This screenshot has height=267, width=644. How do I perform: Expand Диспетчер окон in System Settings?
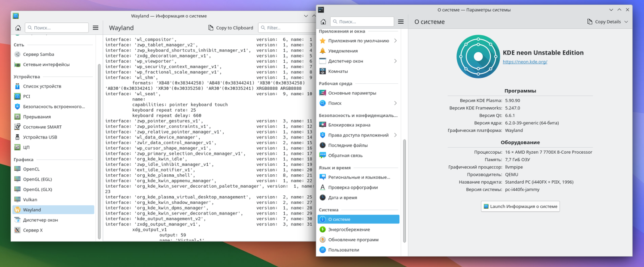pyautogui.click(x=395, y=61)
